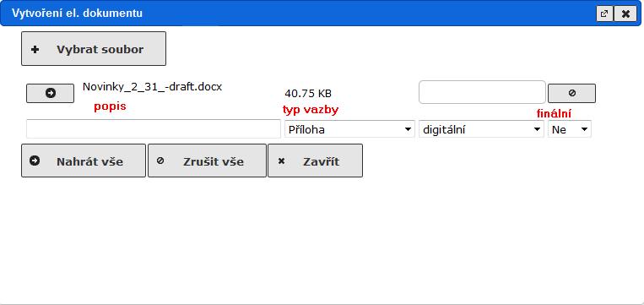Click the dialog title Vytvoření el. dokumentu
The image size is (644, 305).
(x=77, y=14)
